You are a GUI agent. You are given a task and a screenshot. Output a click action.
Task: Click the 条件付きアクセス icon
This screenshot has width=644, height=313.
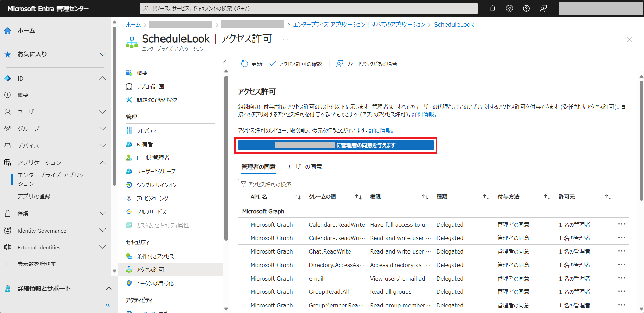click(x=129, y=256)
